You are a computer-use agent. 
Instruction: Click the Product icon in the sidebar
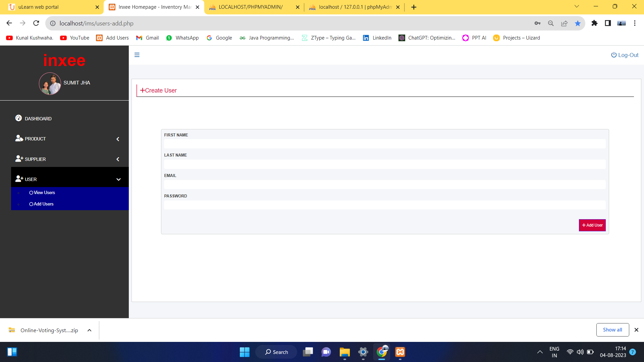pos(19,138)
